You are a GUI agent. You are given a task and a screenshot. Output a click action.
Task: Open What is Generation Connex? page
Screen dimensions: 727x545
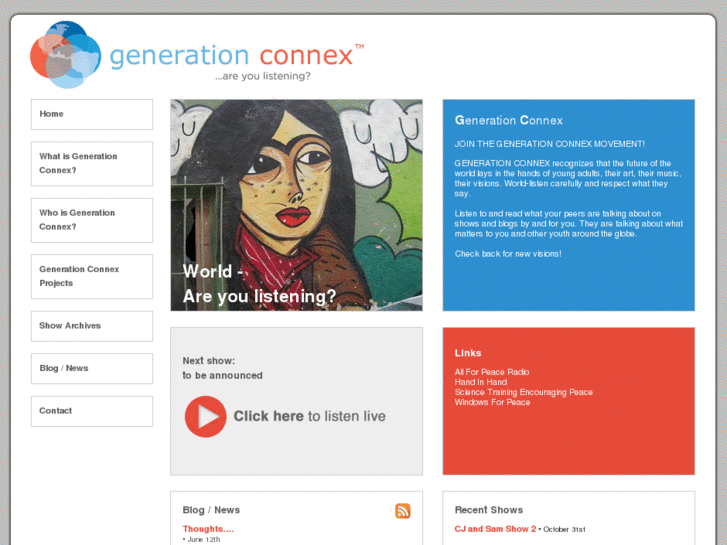92,164
